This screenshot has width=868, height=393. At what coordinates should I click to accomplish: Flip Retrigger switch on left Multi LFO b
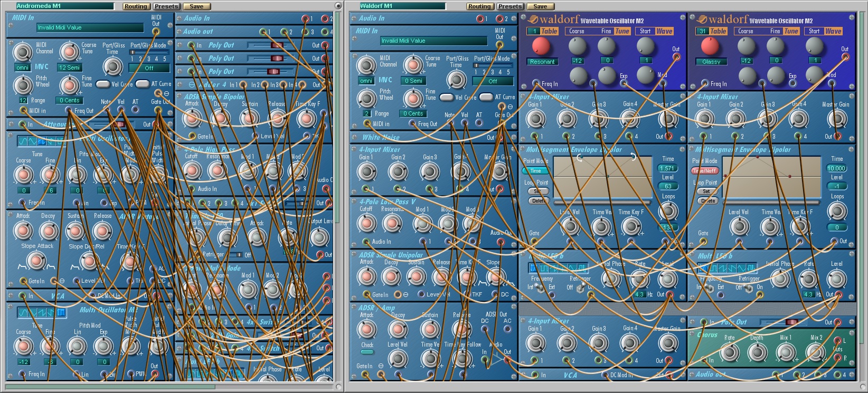[581, 287]
